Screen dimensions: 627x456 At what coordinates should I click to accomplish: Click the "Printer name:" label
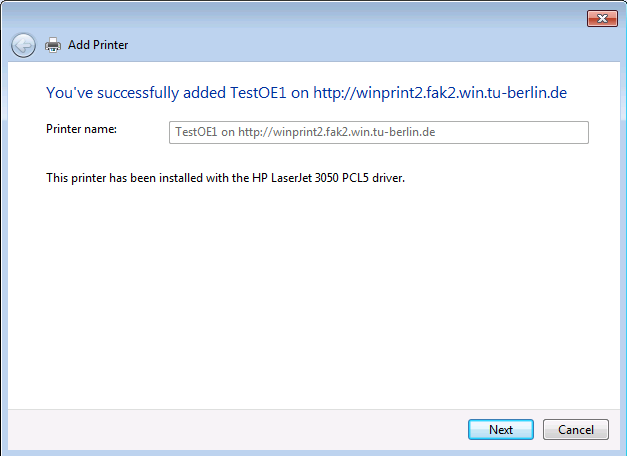tap(82, 129)
